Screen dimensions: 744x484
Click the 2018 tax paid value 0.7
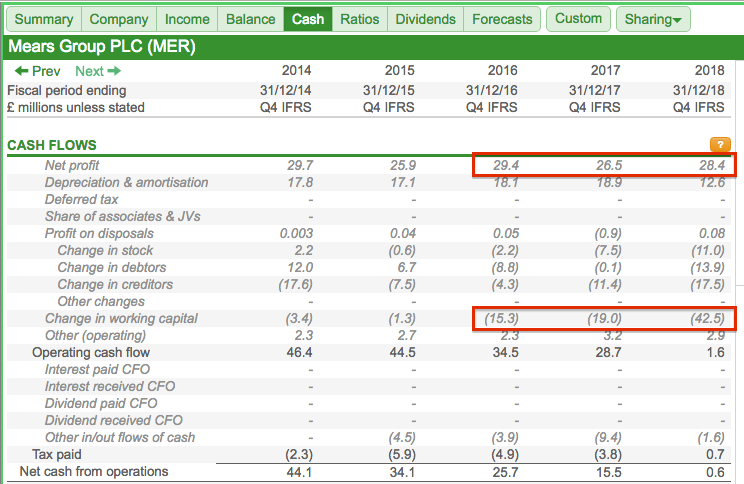(715, 455)
